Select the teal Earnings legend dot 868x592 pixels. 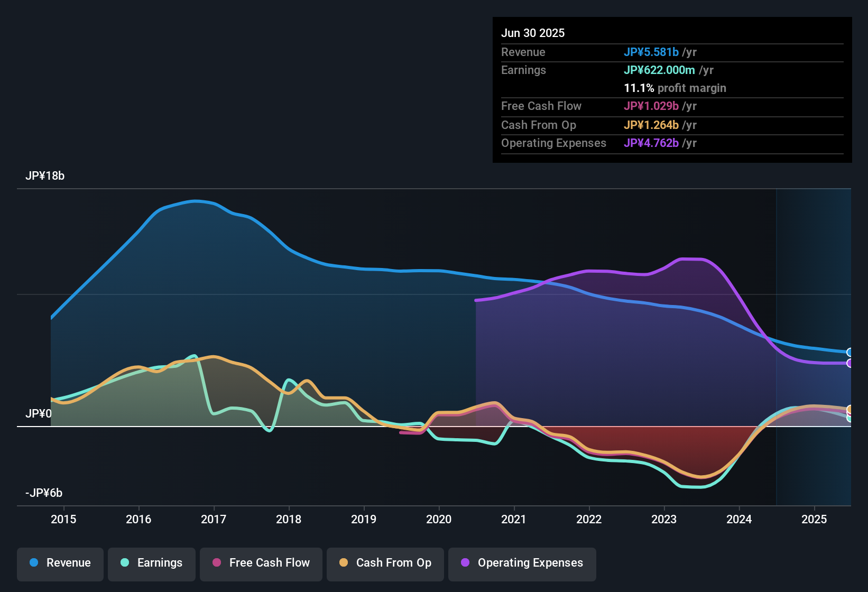click(x=125, y=563)
